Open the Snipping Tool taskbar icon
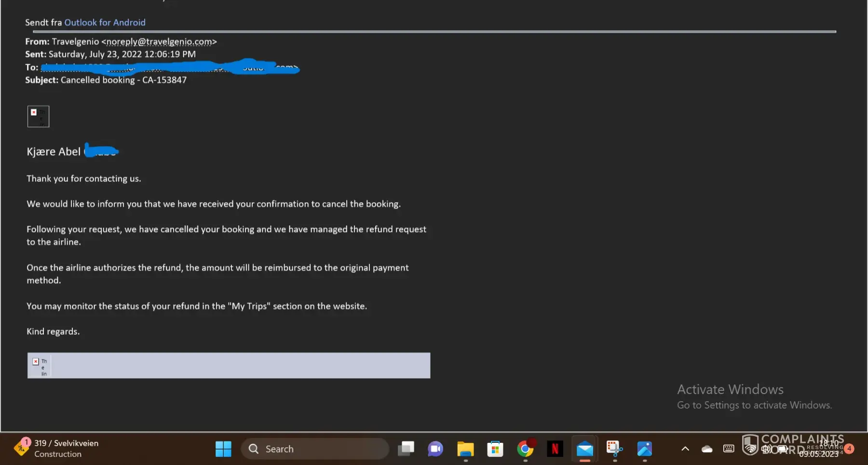The height and width of the screenshot is (465, 868). point(615,449)
